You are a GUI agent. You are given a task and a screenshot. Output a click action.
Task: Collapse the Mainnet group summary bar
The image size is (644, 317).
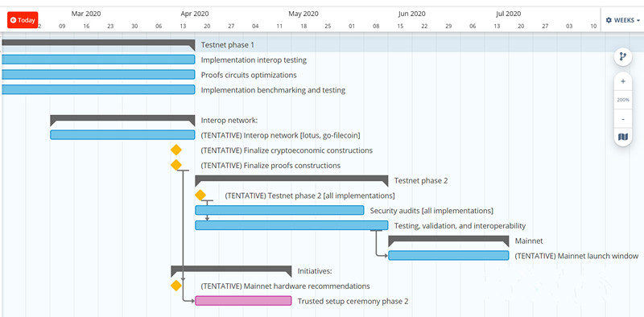point(448,241)
